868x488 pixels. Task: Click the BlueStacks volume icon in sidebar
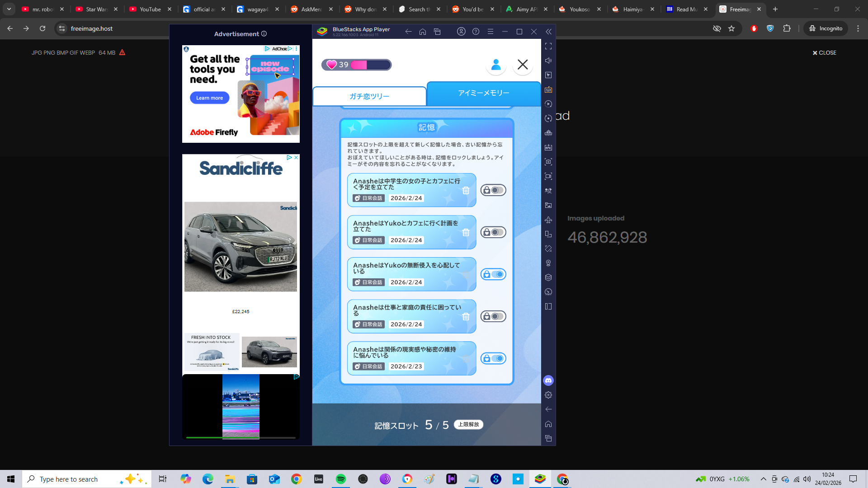(548, 61)
